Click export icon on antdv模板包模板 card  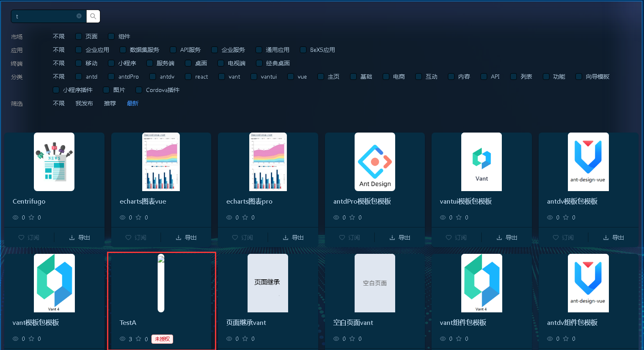[x=606, y=238]
